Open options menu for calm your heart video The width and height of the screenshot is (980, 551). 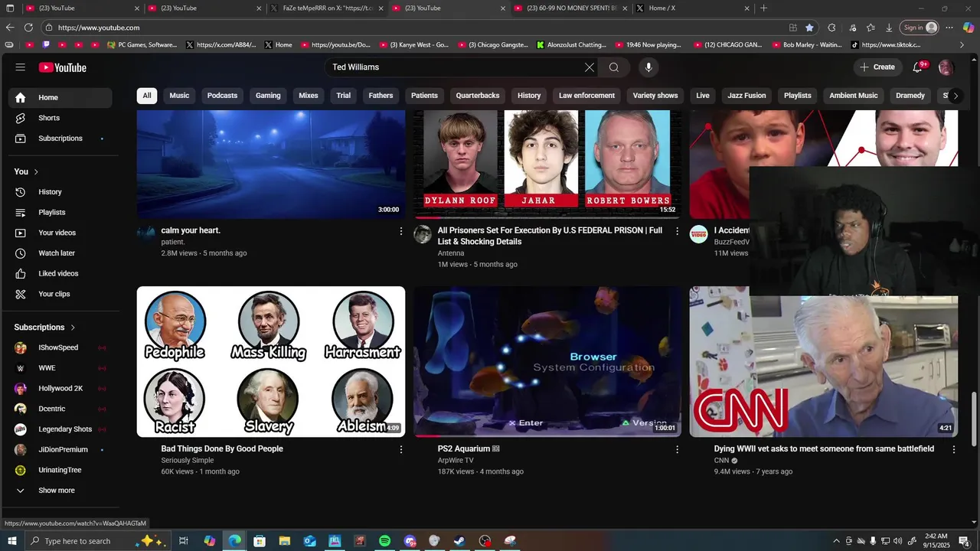[400, 231]
